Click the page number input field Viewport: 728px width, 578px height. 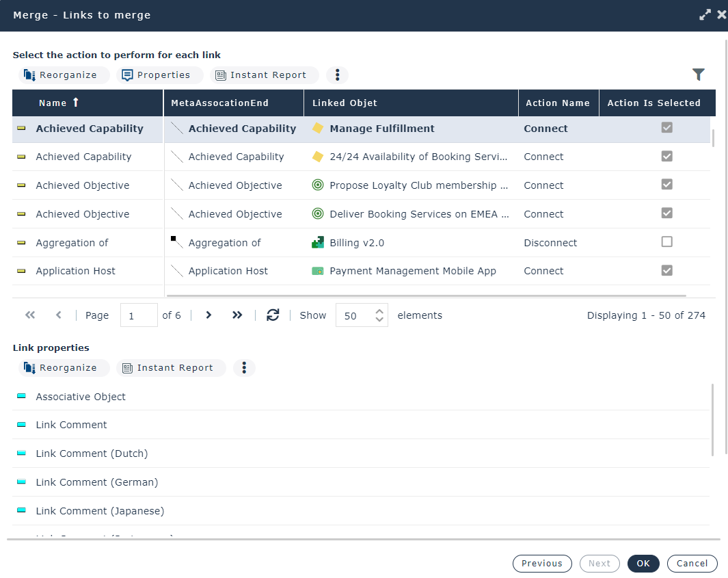139,315
